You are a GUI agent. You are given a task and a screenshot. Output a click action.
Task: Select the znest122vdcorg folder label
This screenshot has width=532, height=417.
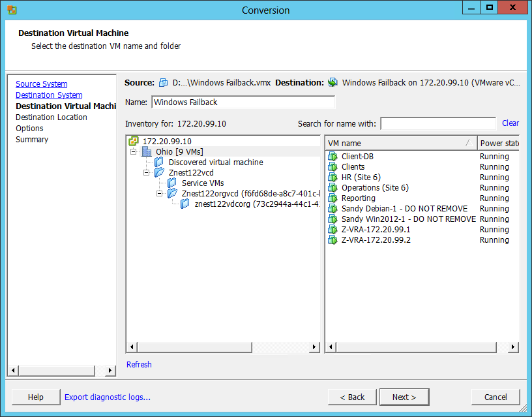pyautogui.click(x=257, y=204)
